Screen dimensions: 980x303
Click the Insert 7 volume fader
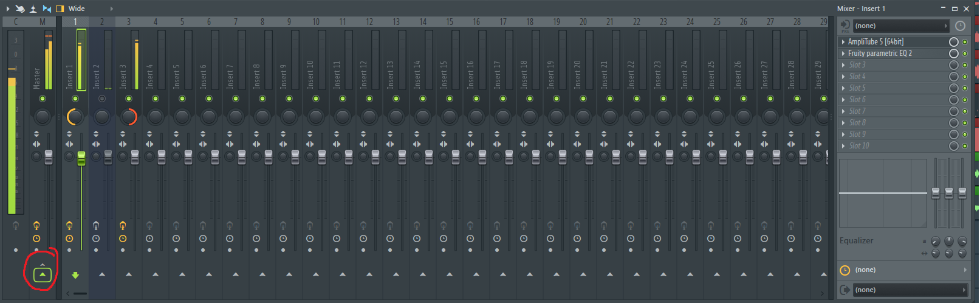point(242,157)
